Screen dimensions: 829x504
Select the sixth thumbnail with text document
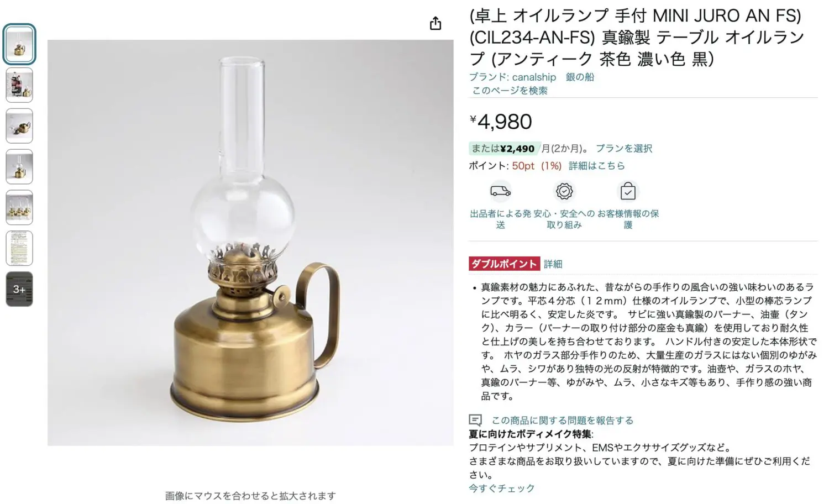[19, 249]
